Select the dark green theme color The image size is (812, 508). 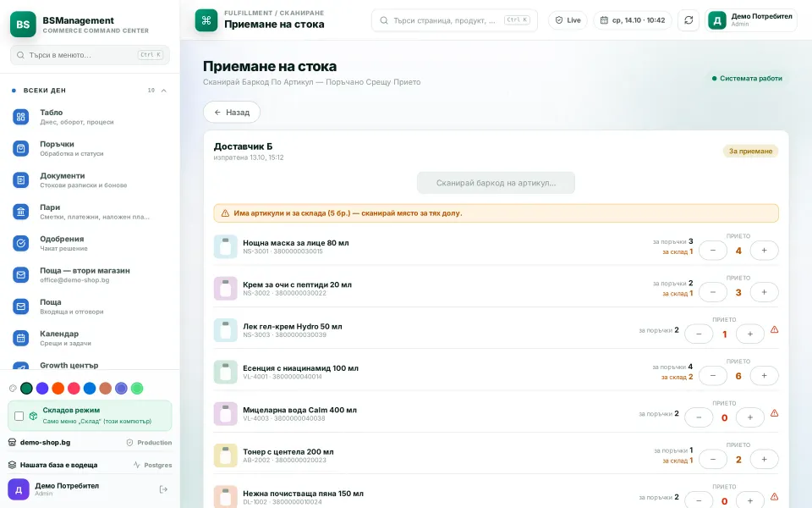[x=26, y=389]
